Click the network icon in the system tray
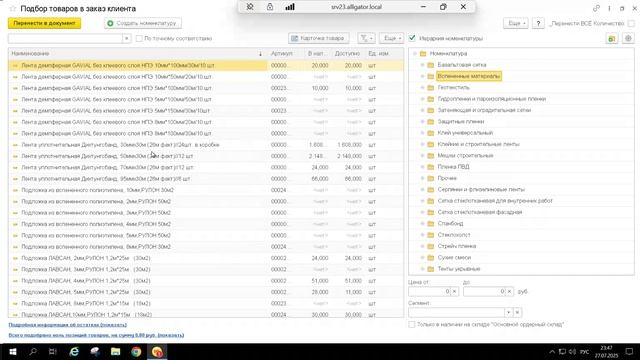The width and height of the screenshot is (640, 360). (562, 351)
